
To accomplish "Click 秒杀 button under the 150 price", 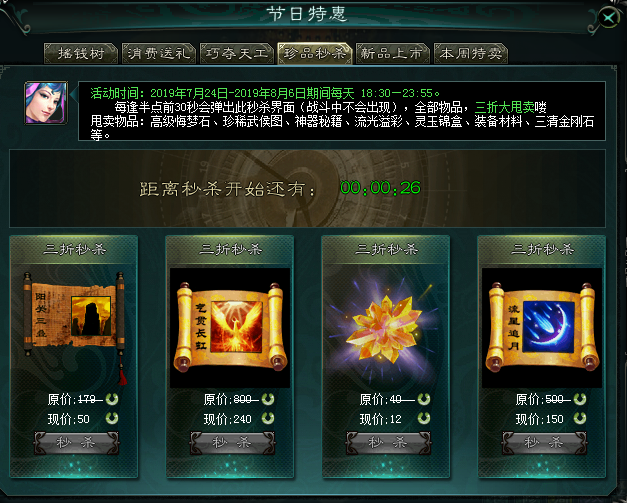I will 544,443.
